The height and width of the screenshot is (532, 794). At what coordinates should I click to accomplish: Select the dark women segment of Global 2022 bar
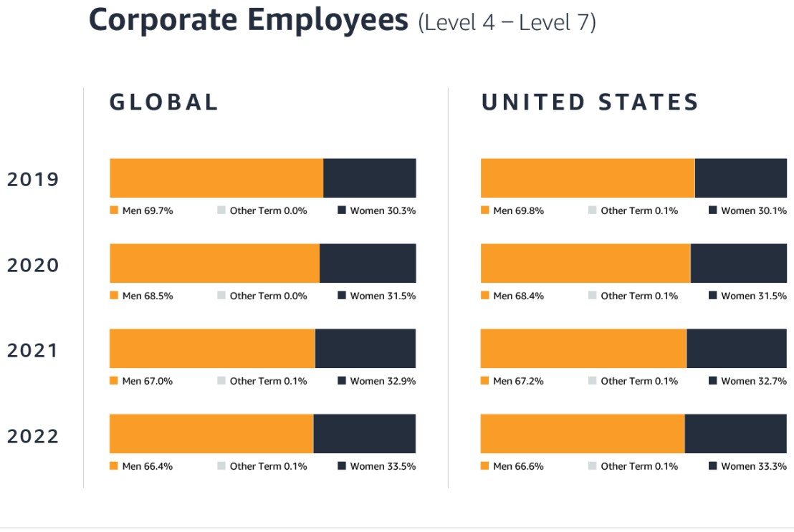click(364, 433)
